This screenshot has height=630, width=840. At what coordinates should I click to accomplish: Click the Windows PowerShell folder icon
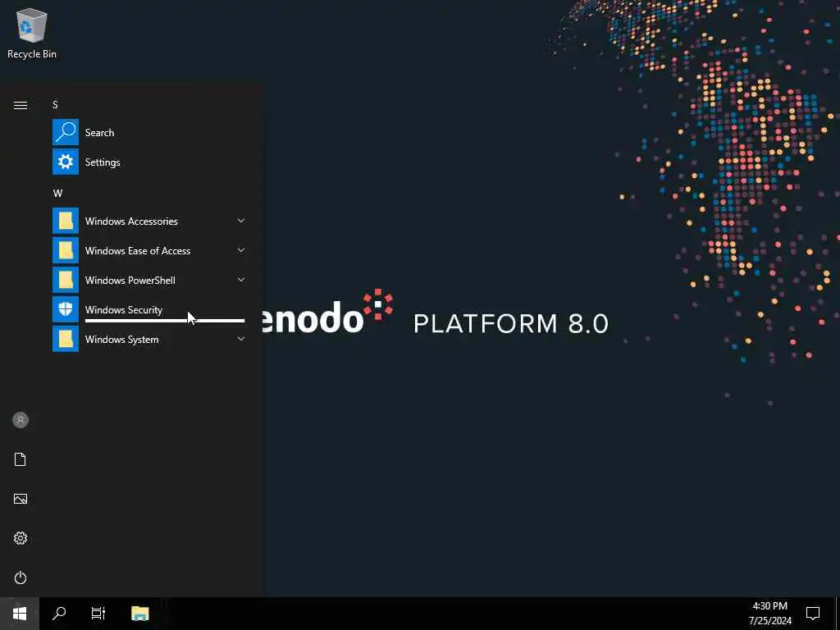click(66, 280)
